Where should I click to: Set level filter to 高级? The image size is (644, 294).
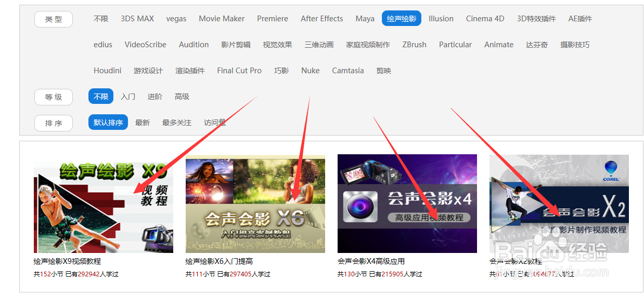(x=182, y=97)
